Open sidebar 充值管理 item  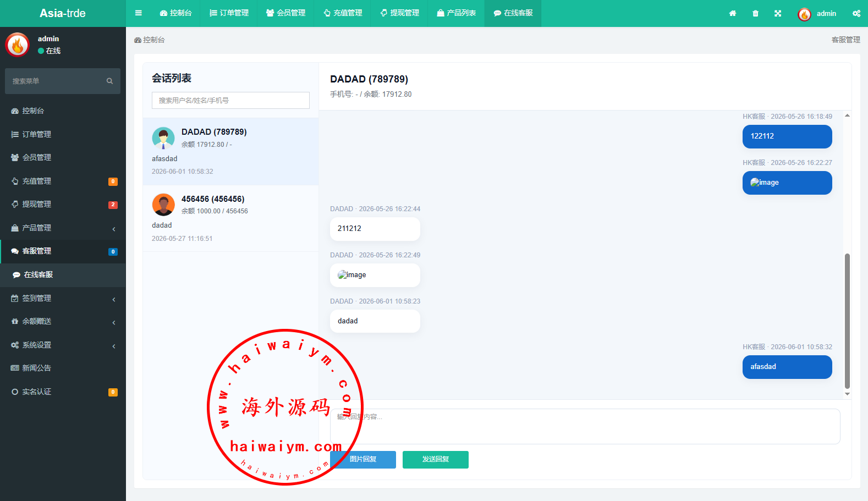coord(63,181)
